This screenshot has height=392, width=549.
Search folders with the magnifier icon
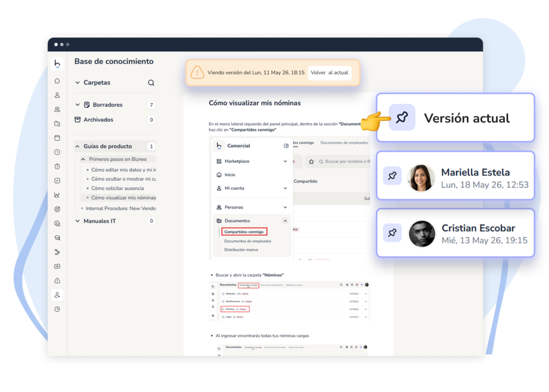coord(151,83)
